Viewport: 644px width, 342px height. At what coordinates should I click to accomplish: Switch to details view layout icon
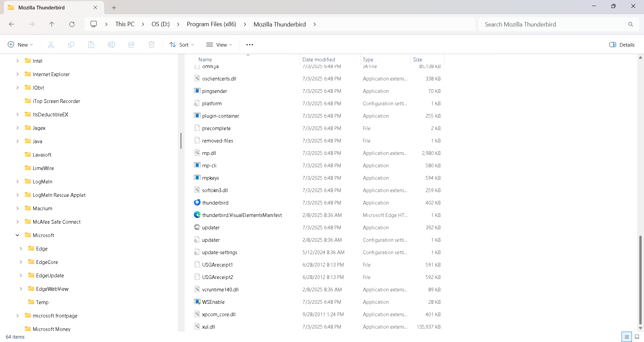pyautogui.click(x=627, y=337)
